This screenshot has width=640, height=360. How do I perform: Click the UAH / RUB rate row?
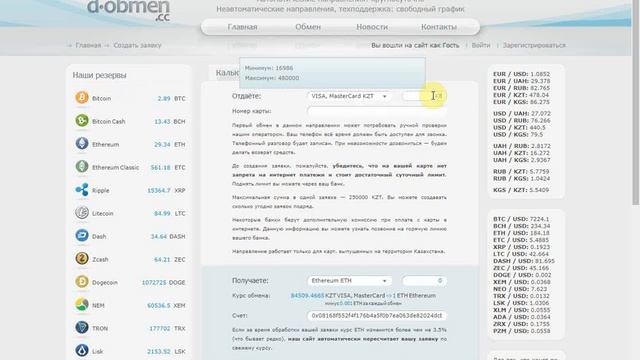click(522, 146)
